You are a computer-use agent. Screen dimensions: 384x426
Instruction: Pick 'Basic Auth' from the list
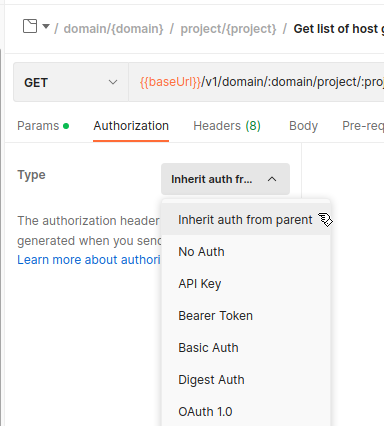click(x=246, y=348)
